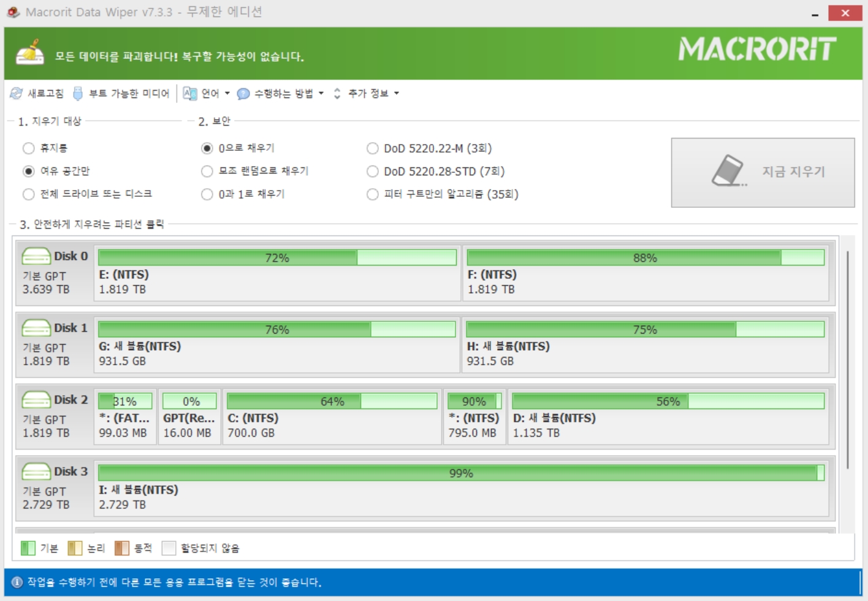The width and height of the screenshot is (868, 601).
Task: Select the FAT 31% usage bar
Action: (125, 401)
